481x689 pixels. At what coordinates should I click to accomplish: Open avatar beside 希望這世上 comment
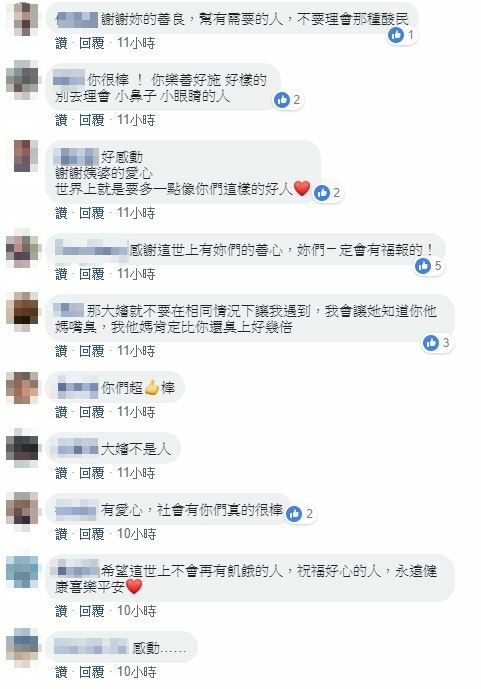click(x=22, y=572)
